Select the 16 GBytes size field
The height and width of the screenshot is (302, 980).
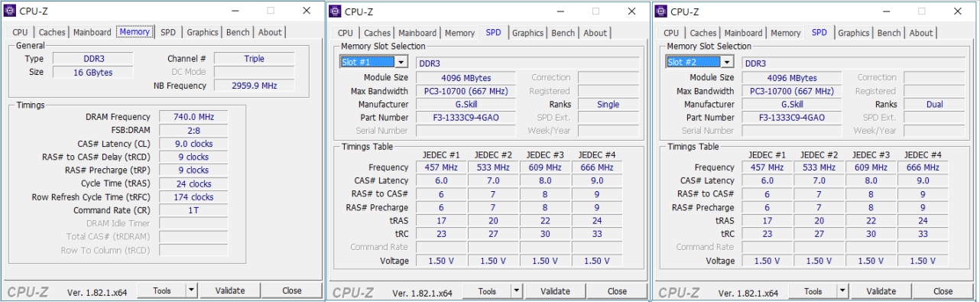pos(92,73)
